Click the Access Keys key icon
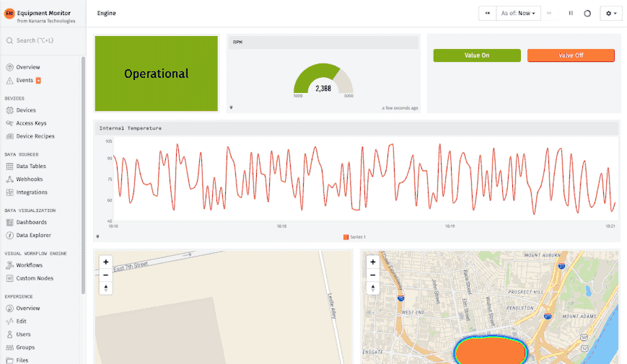Image resolution: width=627 pixels, height=364 pixels. pos(9,123)
